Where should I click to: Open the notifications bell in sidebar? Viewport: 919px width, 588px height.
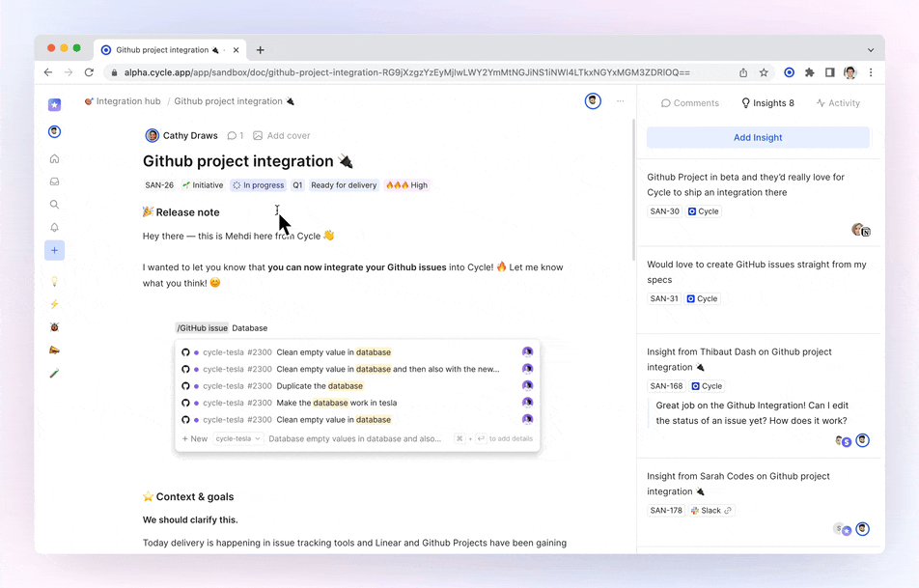click(54, 228)
